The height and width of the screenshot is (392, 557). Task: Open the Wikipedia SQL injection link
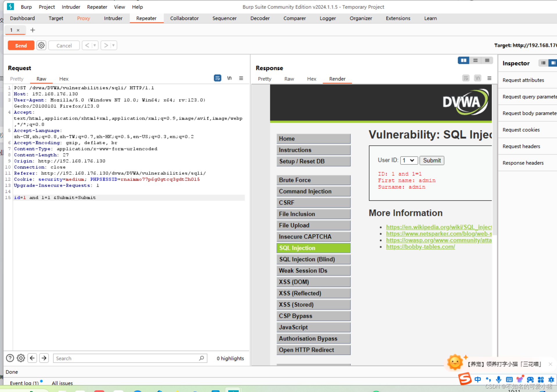tap(439, 227)
